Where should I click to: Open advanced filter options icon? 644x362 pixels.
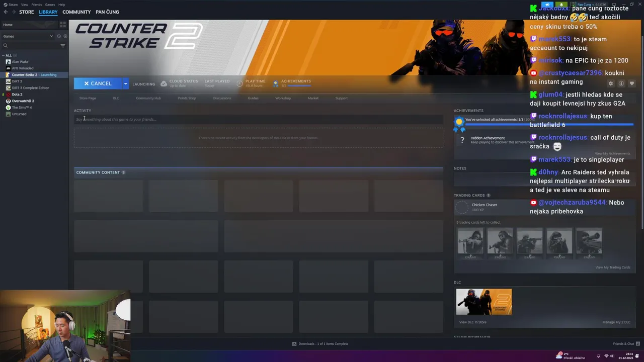click(x=63, y=45)
